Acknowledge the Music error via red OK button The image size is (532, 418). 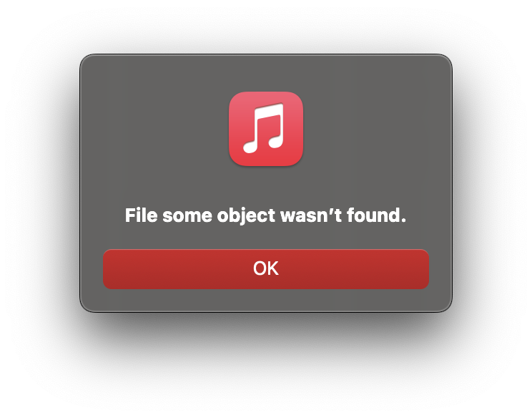tap(266, 269)
